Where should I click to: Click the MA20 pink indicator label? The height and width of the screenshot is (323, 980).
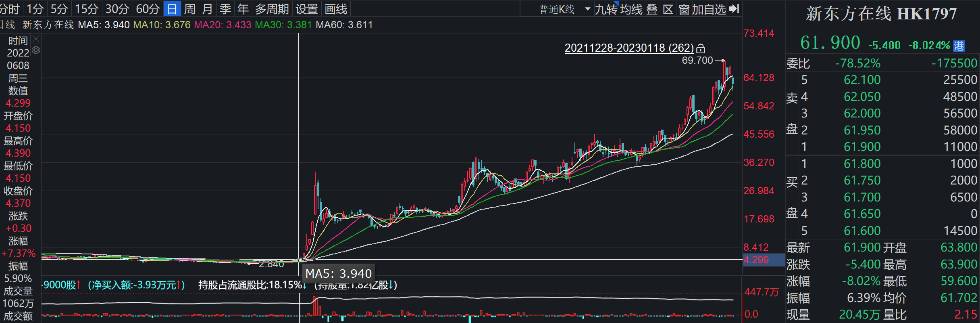tap(223, 25)
